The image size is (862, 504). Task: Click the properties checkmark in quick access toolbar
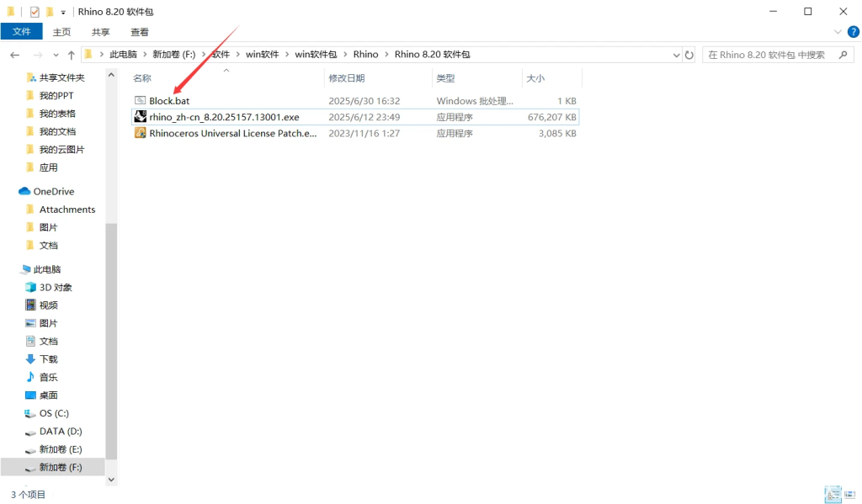(x=35, y=12)
